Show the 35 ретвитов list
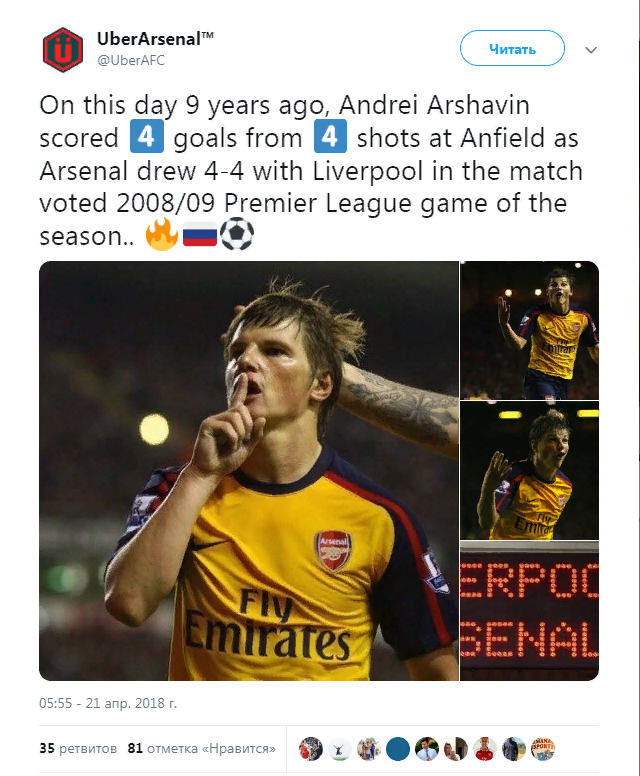This screenshot has width=640, height=776. click(x=77, y=747)
